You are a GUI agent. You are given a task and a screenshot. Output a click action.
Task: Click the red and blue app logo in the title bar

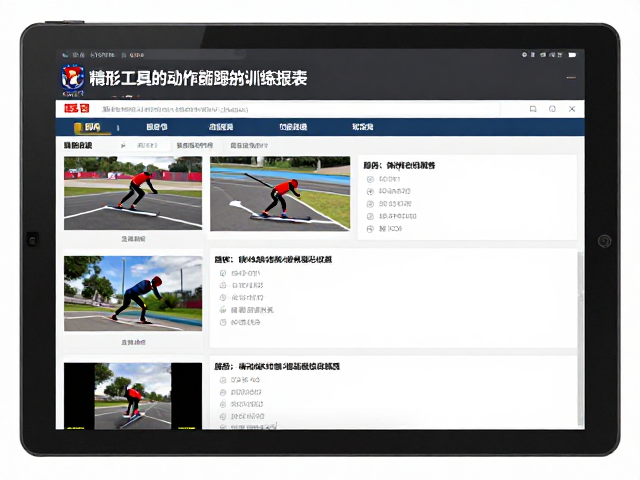coord(73,78)
